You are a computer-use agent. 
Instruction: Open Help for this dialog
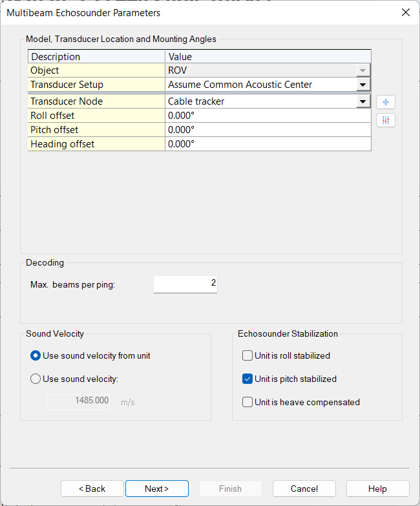377,489
